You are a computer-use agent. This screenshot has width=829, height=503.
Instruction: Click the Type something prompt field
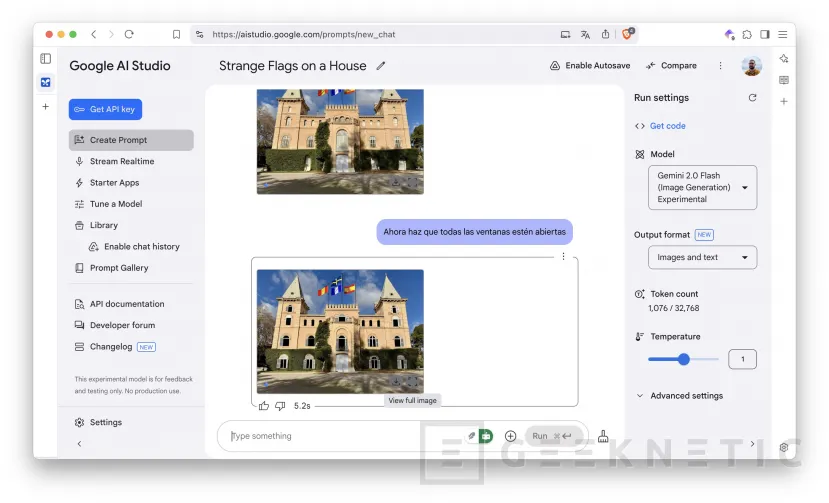coord(344,436)
